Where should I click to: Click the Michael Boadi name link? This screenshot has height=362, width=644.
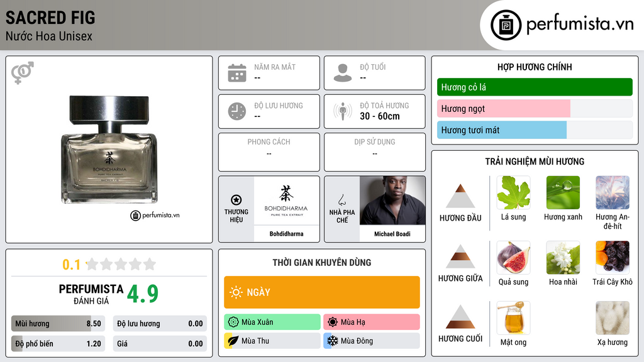(x=392, y=234)
